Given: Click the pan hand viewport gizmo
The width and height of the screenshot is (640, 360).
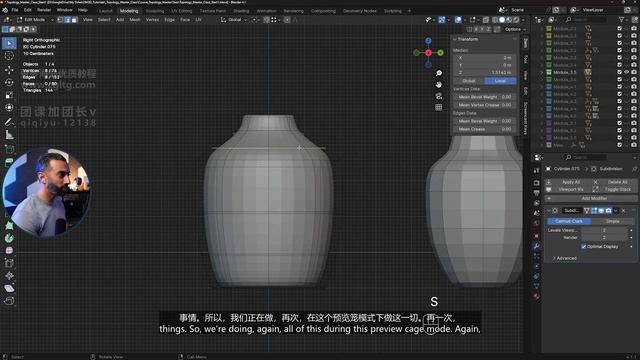Looking at the screenshot, I should pyautogui.click(x=438, y=84).
